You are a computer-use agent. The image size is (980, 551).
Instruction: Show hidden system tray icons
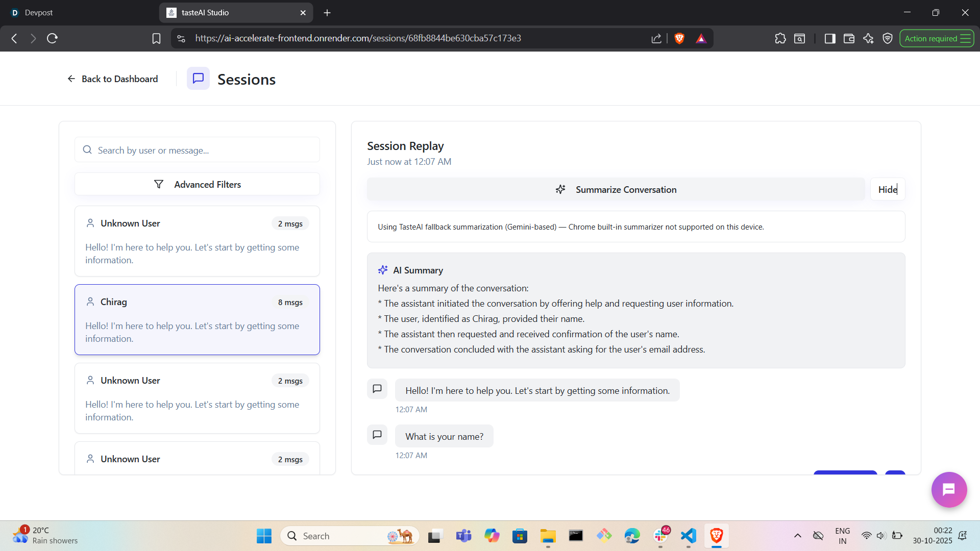pos(797,536)
